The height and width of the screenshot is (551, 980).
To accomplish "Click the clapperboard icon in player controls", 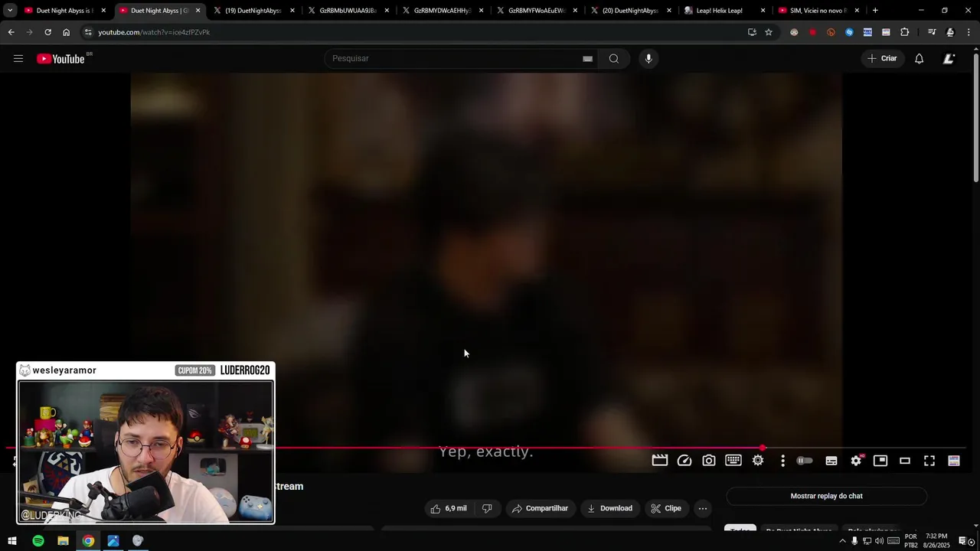I will click(x=660, y=461).
